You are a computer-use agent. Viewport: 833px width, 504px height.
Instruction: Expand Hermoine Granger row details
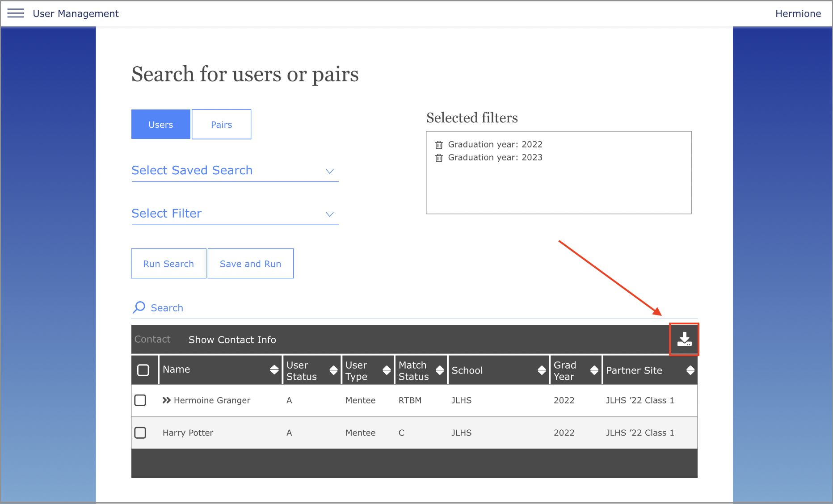[x=167, y=400]
